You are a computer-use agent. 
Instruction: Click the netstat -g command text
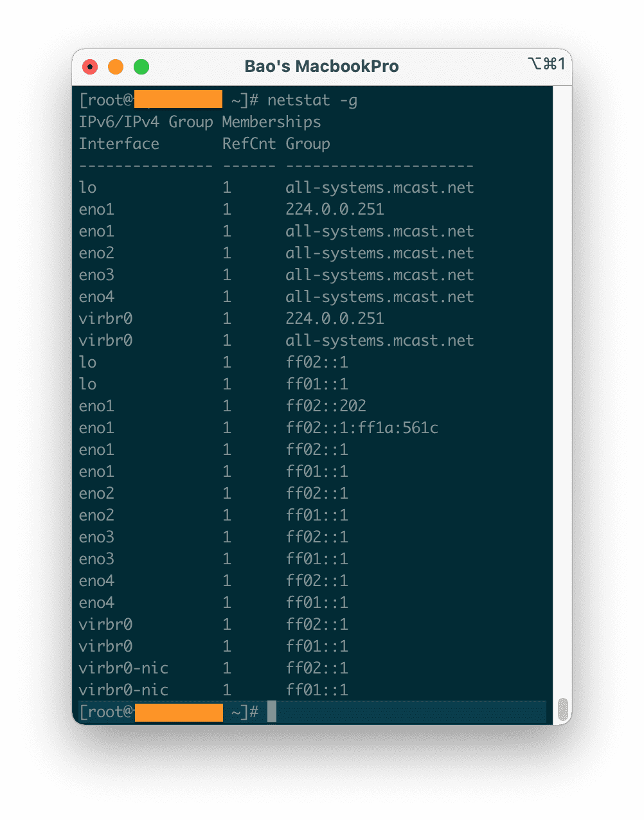point(312,100)
